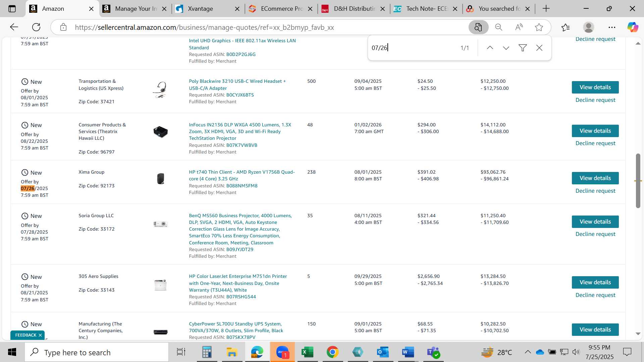Click the page vertical scrollbar thumb
644x362 pixels.
click(x=638, y=181)
